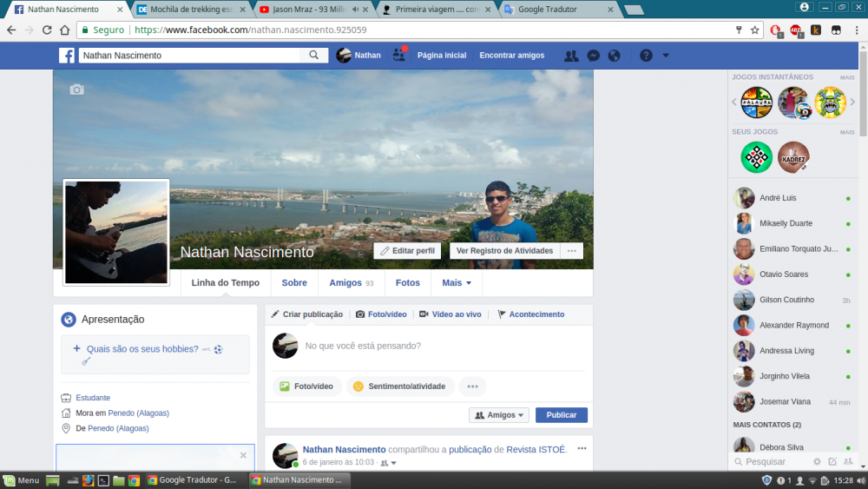This screenshot has height=489, width=868.
Task: Bookmark this page with the star icon
Action: tap(755, 30)
